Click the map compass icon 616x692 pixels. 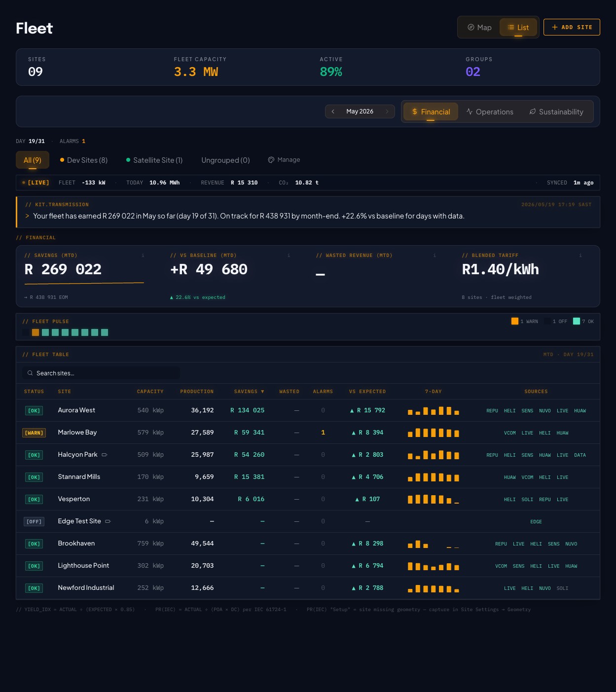click(471, 28)
